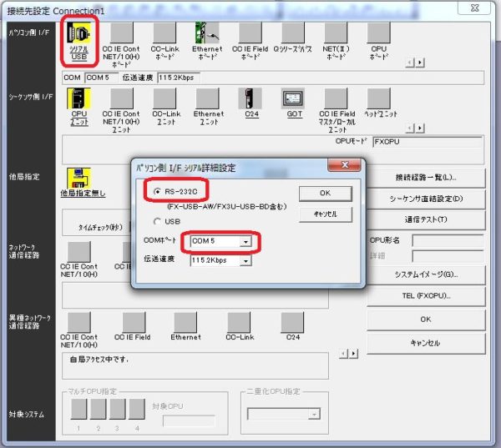The height and width of the screenshot is (448, 501).
Task: Open the COM port dropdown in serial dialog
Action: 245,241
